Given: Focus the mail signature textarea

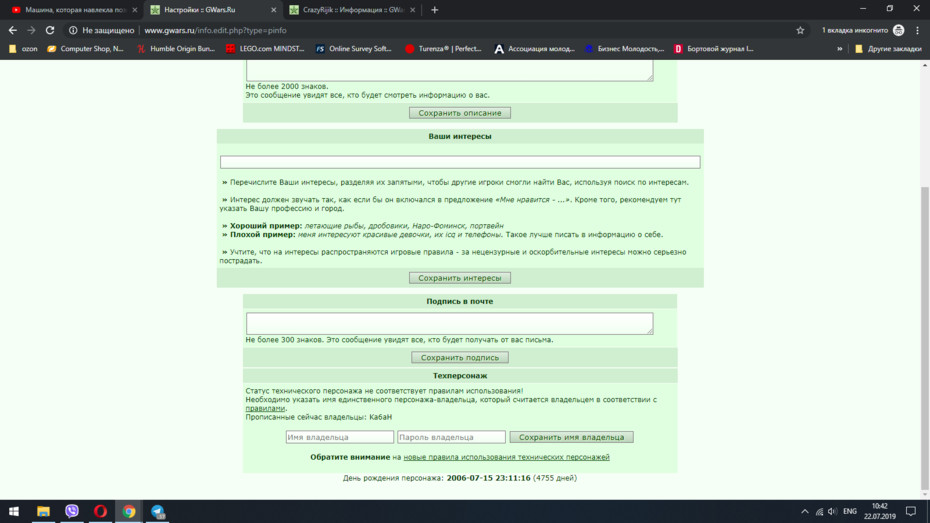Looking at the screenshot, I should pos(450,323).
